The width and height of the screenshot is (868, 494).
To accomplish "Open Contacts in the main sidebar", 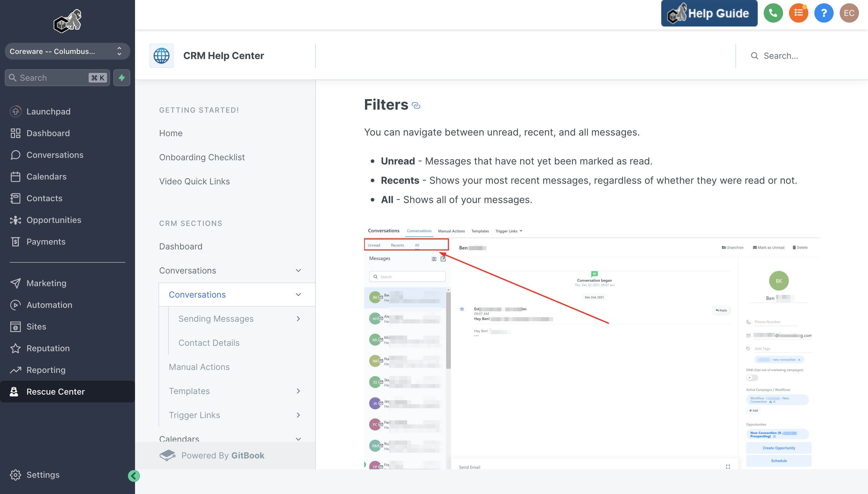I will 68,198.
